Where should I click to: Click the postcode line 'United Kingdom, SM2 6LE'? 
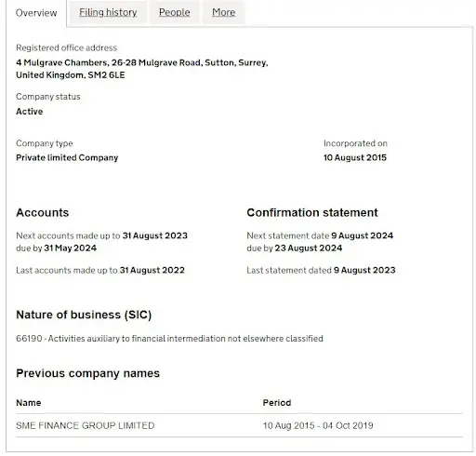pos(71,75)
